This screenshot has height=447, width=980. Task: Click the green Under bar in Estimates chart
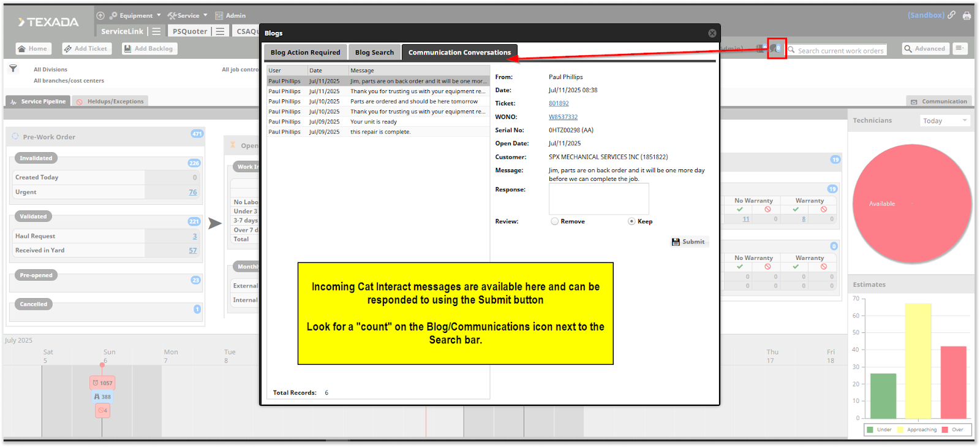pyautogui.click(x=883, y=396)
